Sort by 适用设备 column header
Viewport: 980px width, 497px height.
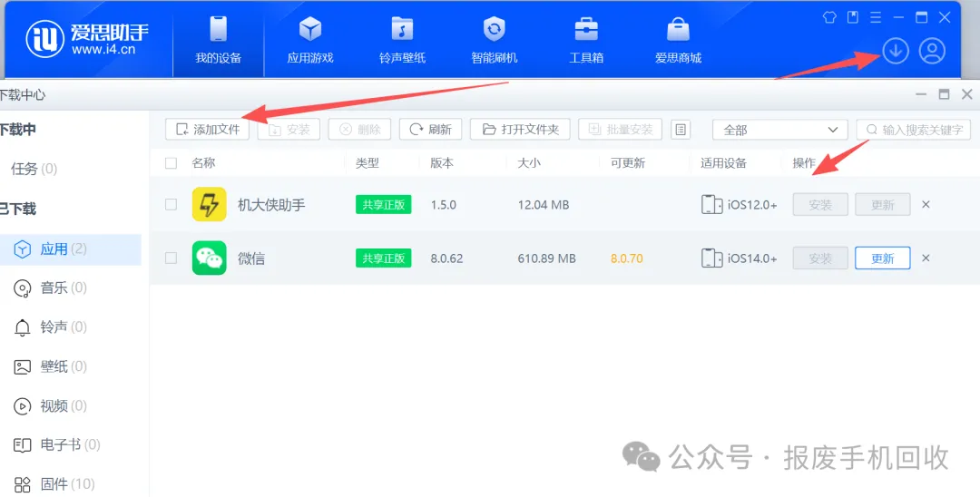(x=723, y=163)
